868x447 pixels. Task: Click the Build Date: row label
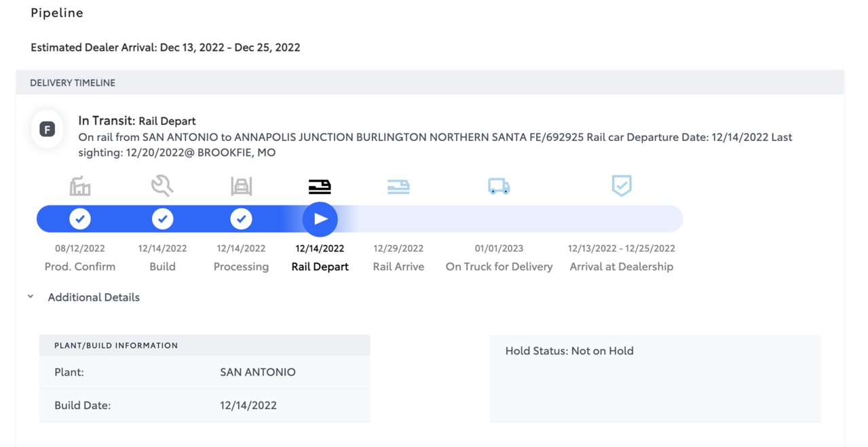pos(82,406)
